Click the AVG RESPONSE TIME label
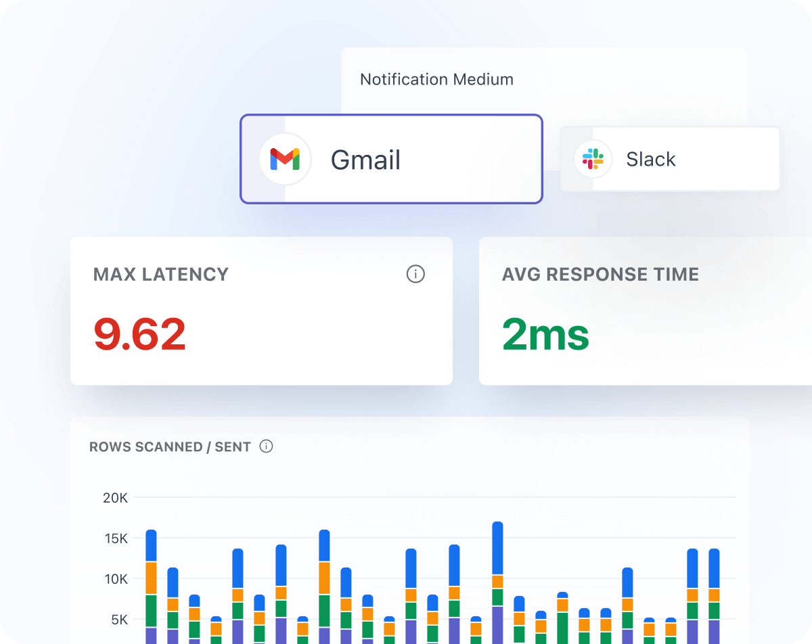Screen dimensions: 812x644 click(601, 275)
